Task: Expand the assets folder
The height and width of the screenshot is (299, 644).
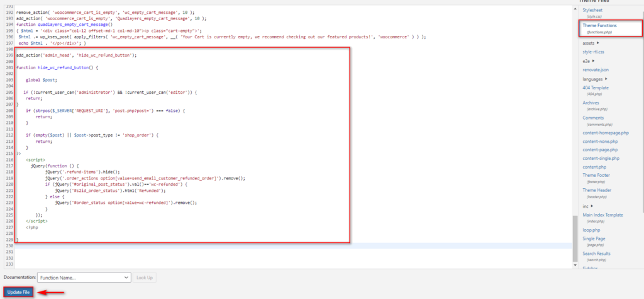Action: coord(591,43)
